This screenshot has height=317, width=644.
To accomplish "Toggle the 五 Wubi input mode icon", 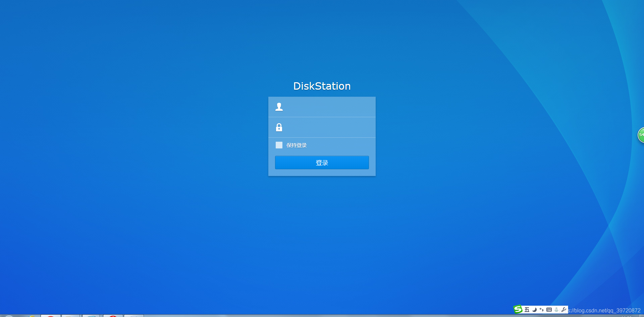I will tap(527, 310).
